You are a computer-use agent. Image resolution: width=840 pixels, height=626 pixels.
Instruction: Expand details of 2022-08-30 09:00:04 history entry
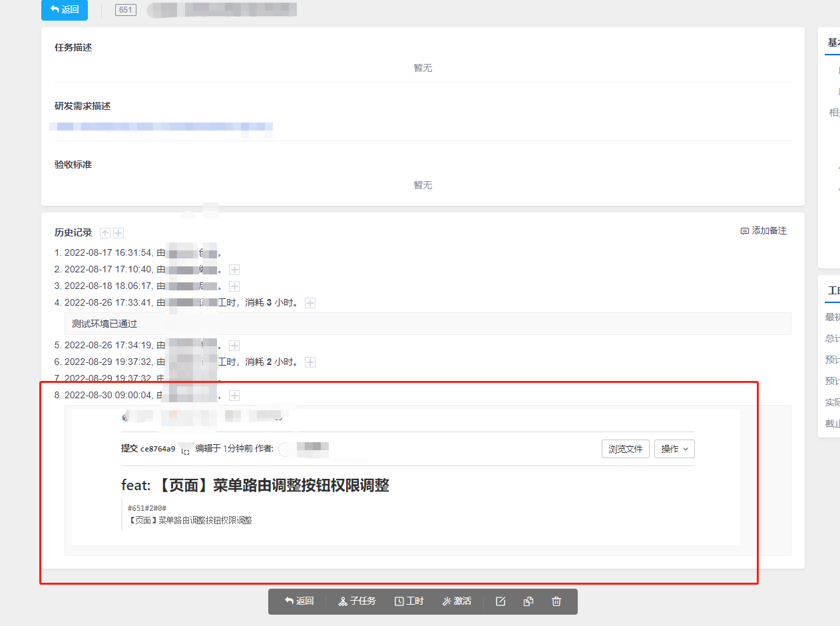pyautogui.click(x=234, y=396)
